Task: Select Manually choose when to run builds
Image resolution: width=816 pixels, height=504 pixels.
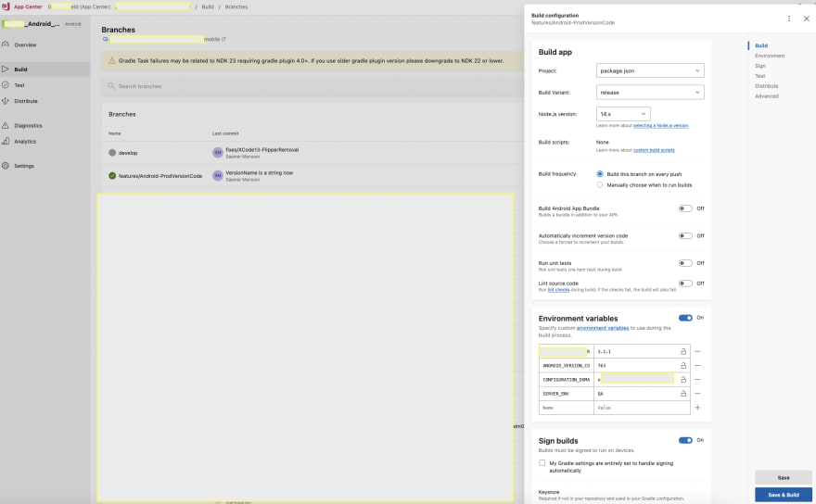Action: pyautogui.click(x=600, y=185)
